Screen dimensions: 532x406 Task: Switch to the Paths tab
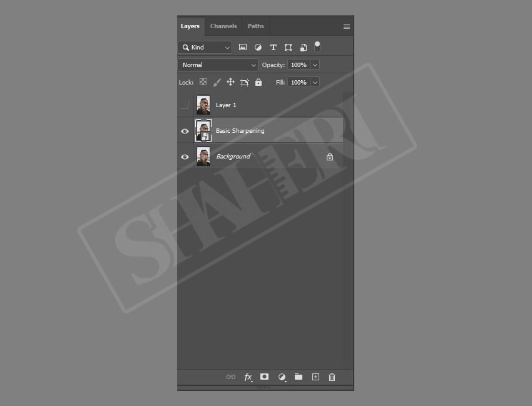255,26
